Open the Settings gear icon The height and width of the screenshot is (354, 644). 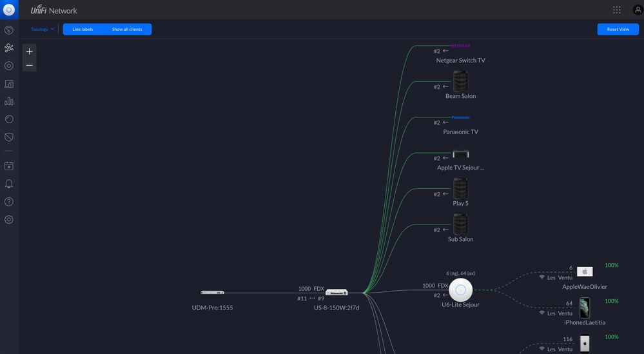tap(9, 220)
